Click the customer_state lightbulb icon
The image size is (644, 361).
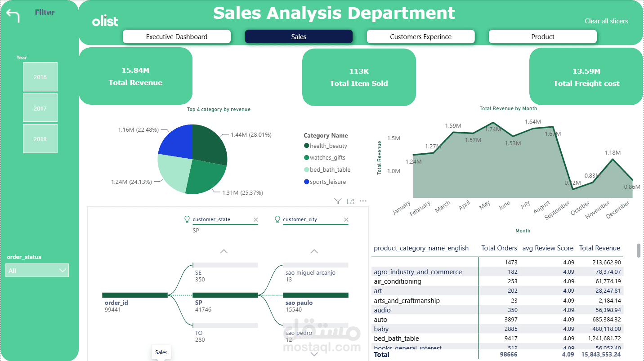tap(188, 219)
